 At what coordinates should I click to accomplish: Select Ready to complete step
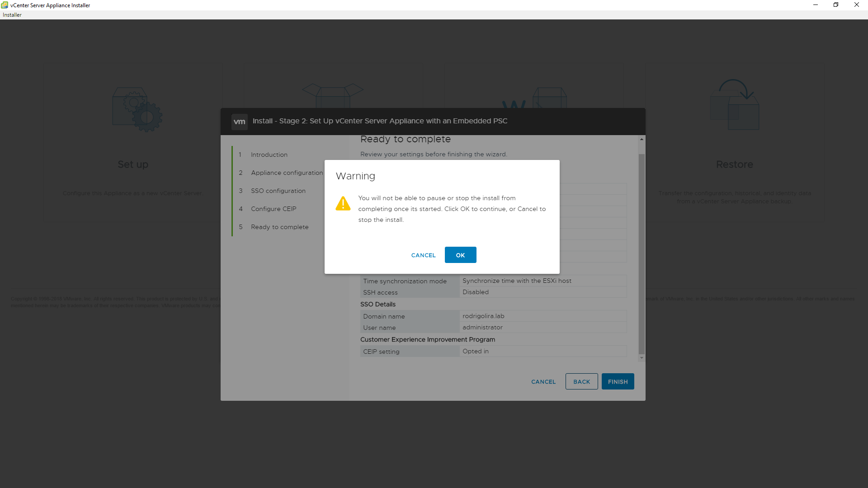click(279, 227)
